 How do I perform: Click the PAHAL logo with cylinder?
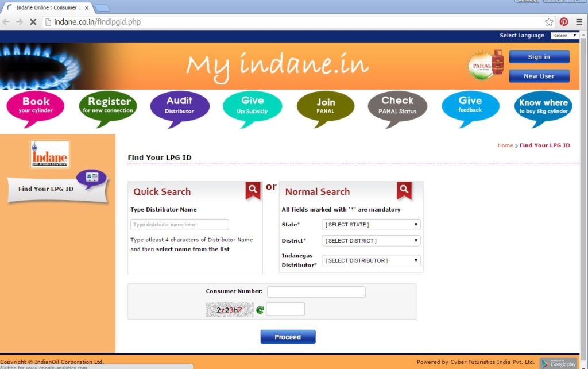click(x=486, y=65)
